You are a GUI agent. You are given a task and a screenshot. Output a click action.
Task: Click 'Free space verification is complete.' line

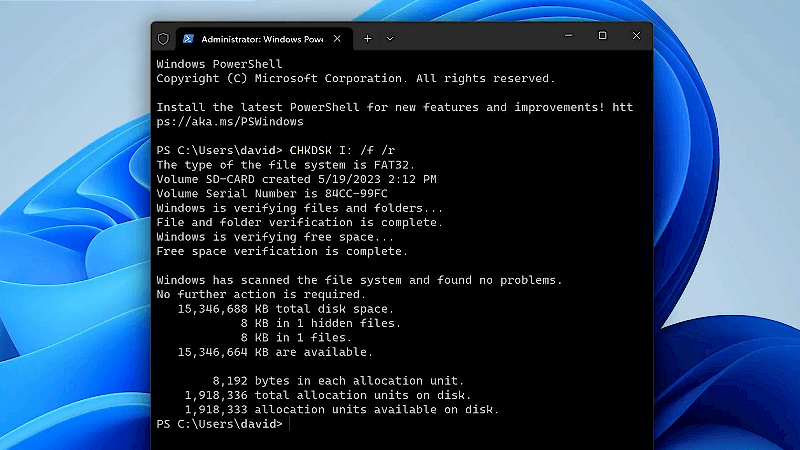click(282, 251)
